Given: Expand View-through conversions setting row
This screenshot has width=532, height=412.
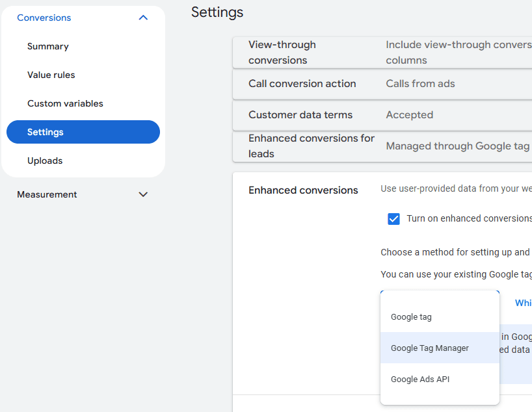Looking at the screenshot, I should coord(382,53).
